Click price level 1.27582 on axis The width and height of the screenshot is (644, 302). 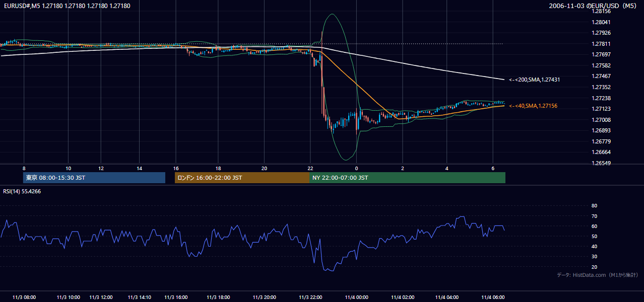pyautogui.click(x=601, y=65)
